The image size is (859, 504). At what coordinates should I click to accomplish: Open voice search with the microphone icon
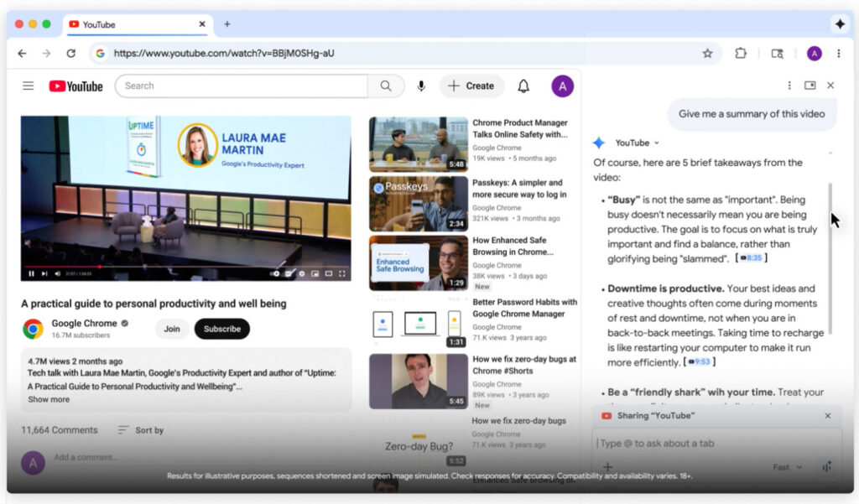tap(421, 86)
